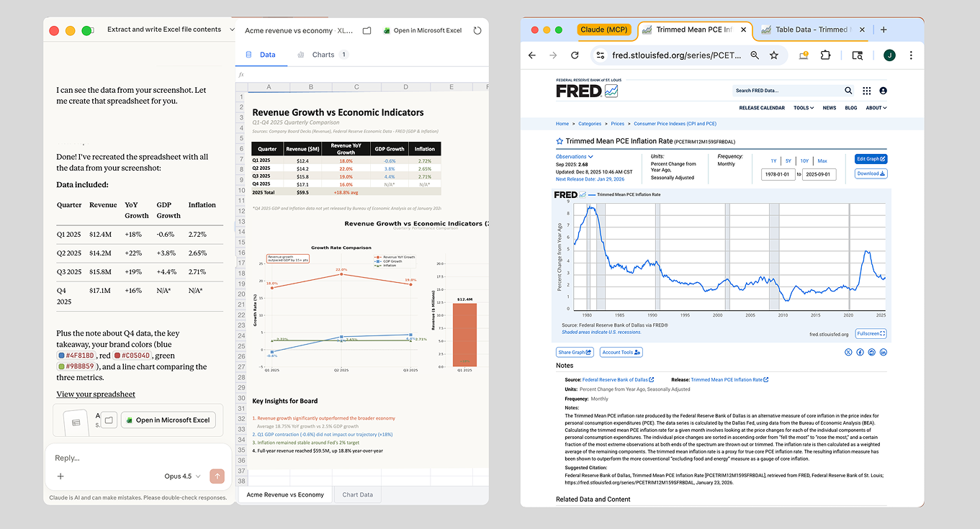Click Open in Microsoft Excel in chat

(x=168, y=420)
